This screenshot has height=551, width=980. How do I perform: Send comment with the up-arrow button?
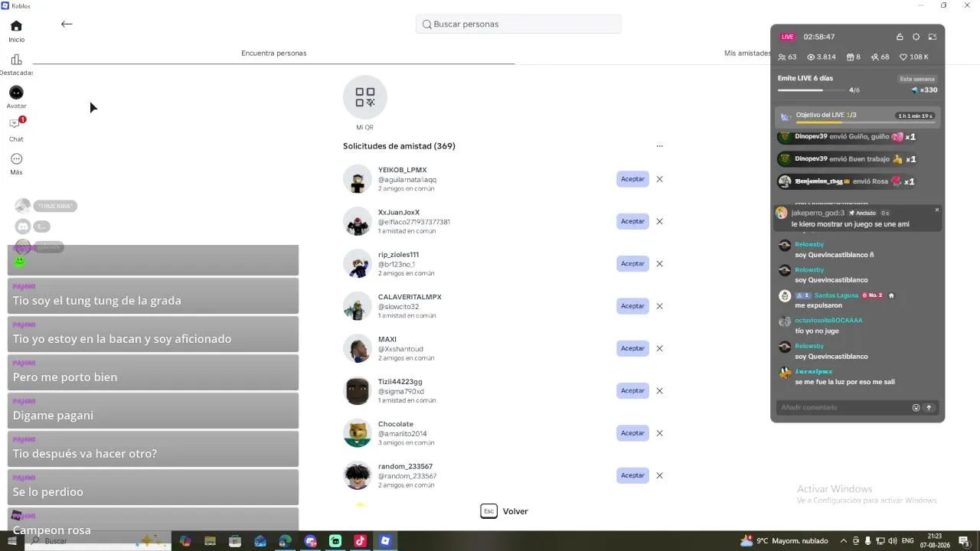pos(929,408)
